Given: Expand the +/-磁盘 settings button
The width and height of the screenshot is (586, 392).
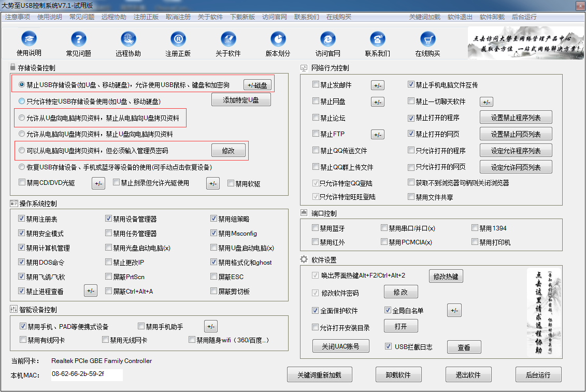Looking at the screenshot, I should pyautogui.click(x=258, y=85).
